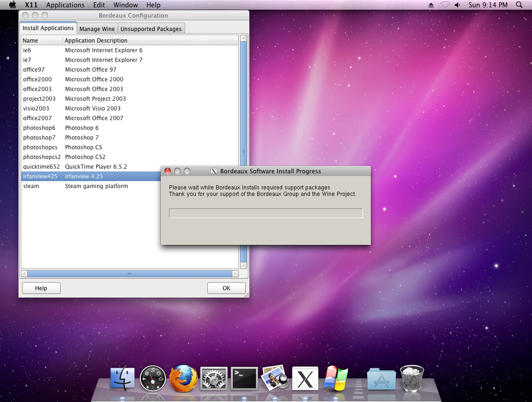Open Preview app in the dock
The image size is (532, 402).
(274, 378)
